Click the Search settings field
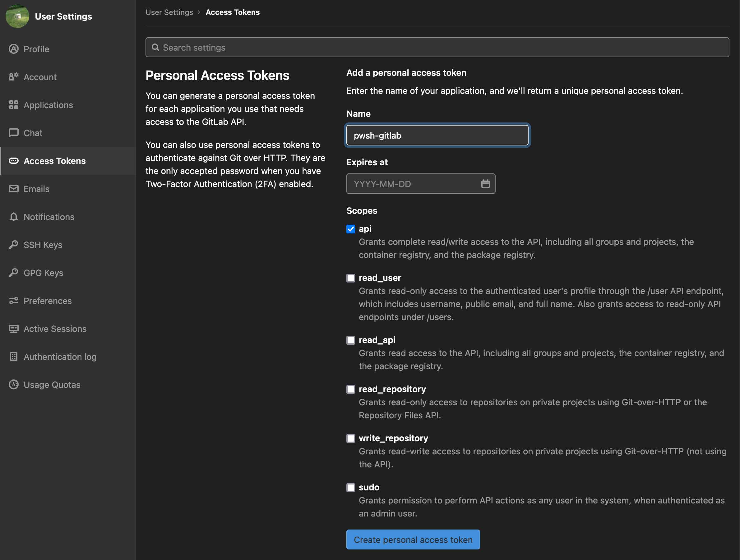 pos(437,48)
